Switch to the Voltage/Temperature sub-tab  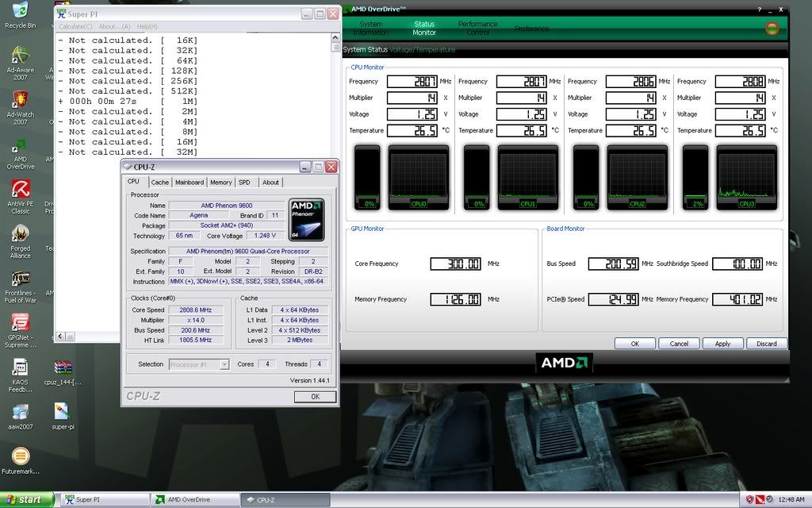(x=423, y=50)
